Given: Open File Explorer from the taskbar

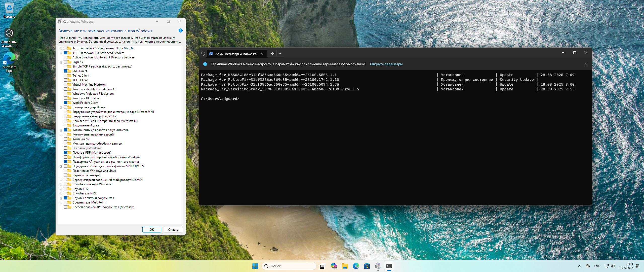Looking at the screenshot, I should [345, 266].
